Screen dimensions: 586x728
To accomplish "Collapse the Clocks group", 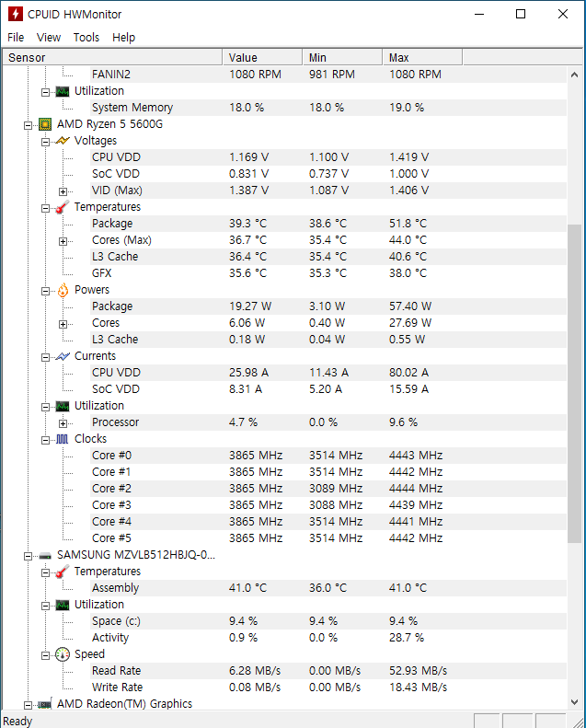I will (x=45, y=440).
